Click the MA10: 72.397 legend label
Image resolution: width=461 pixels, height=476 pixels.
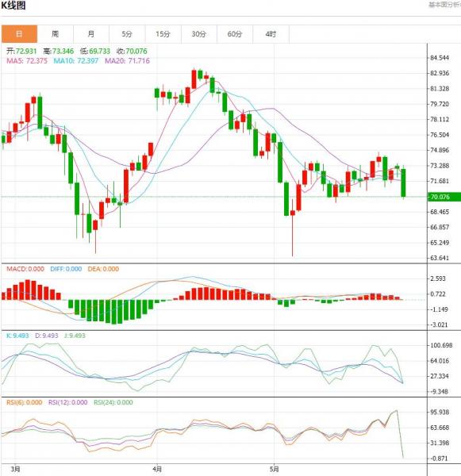(x=76, y=61)
